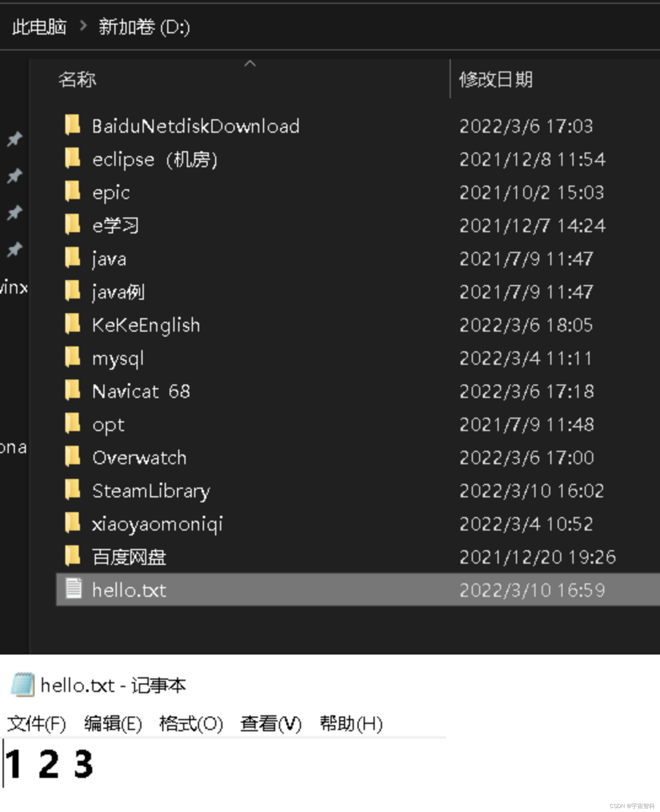Open the 格式(O) menu in Notepad
The width and height of the screenshot is (660, 812).
[191, 724]
